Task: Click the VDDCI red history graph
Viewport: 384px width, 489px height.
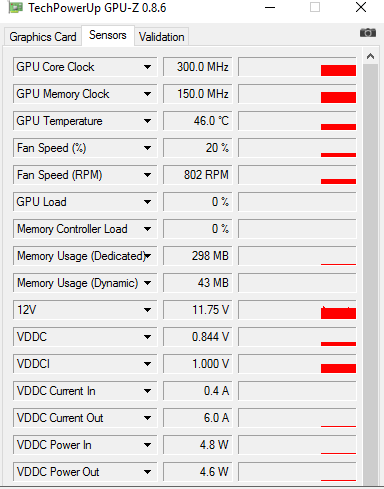Action: click(297, 364)
